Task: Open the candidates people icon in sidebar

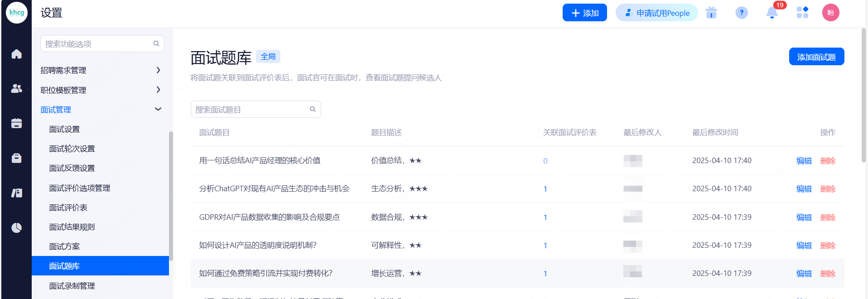Action: [16, 89]
